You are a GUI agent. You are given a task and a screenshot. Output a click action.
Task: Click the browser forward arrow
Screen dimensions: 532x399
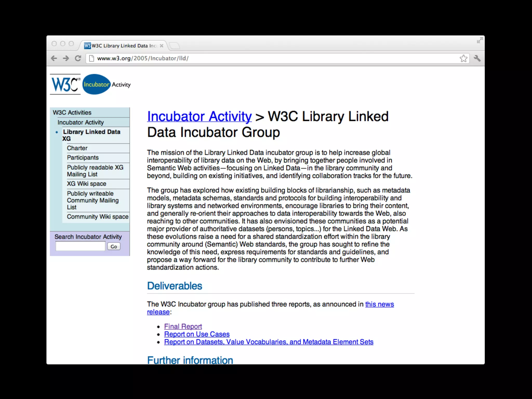coord(66,58)
